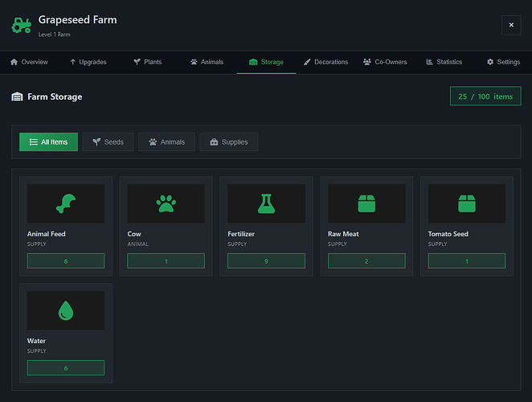Click the ANIMAL type label under Cow
The image size is (532, 402).
(137, 244)
